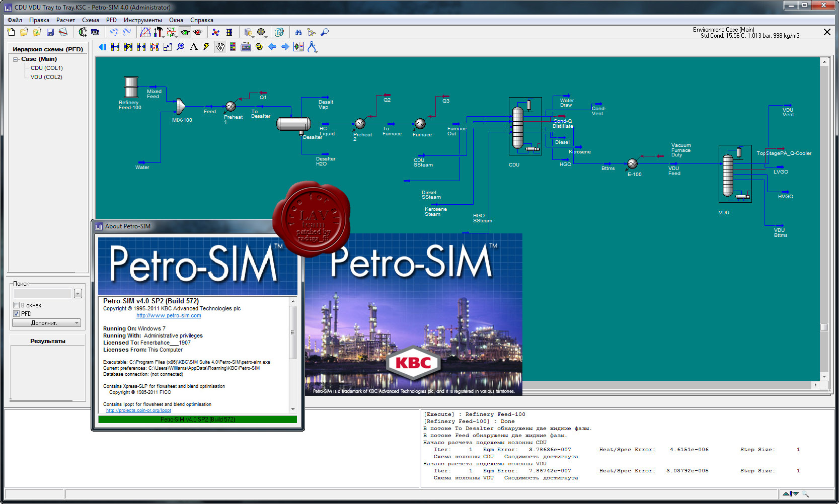Click the curve plot icon in the main toolbar
The image size is (839, 504).
pos(145,32)
